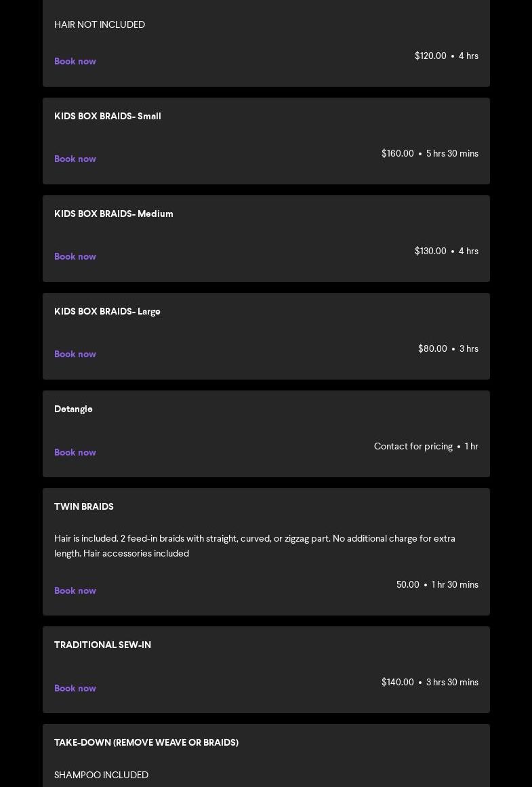Book now for Traditional Sew-In
532x787 pixels.
point(75,688)
